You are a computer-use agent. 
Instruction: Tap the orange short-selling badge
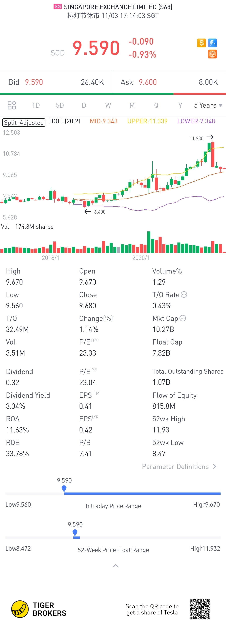pos(212,54)
